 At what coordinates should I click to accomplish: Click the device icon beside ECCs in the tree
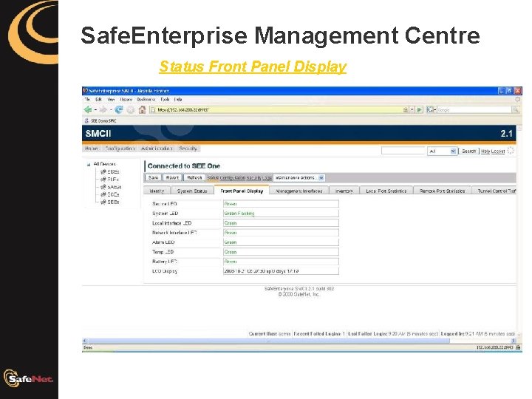click(x=103, y=194)
